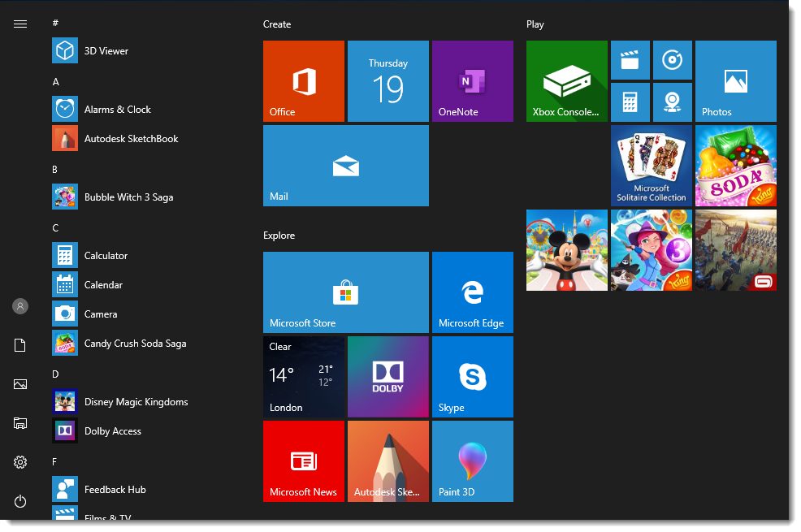Open Microsoft Solitaire Collection tile

tap(651, 166)
